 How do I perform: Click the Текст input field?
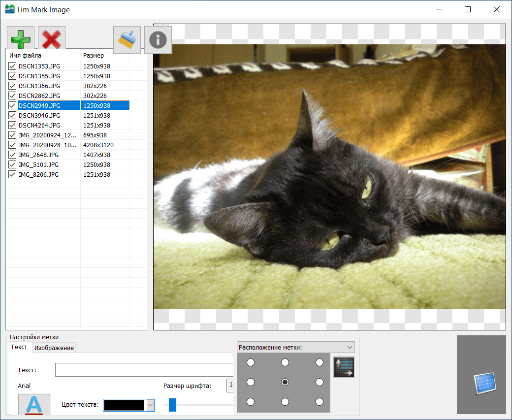tap(144, 370)
